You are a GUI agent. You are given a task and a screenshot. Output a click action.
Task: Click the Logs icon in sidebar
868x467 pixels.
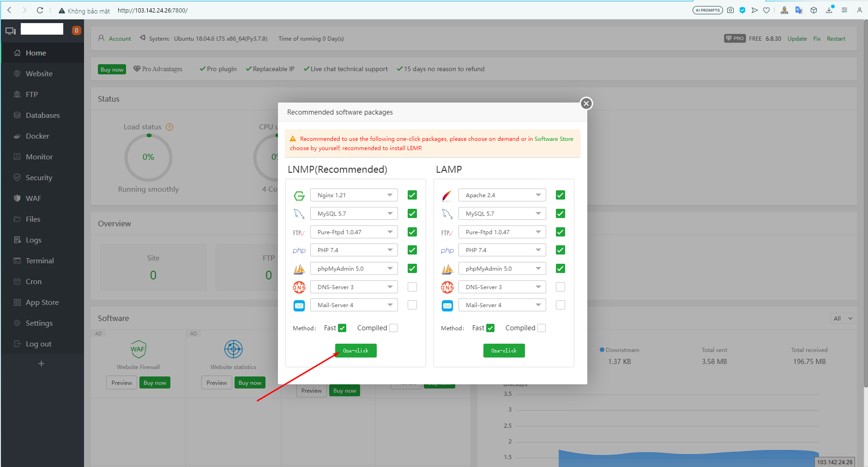[x=17, y=240]
